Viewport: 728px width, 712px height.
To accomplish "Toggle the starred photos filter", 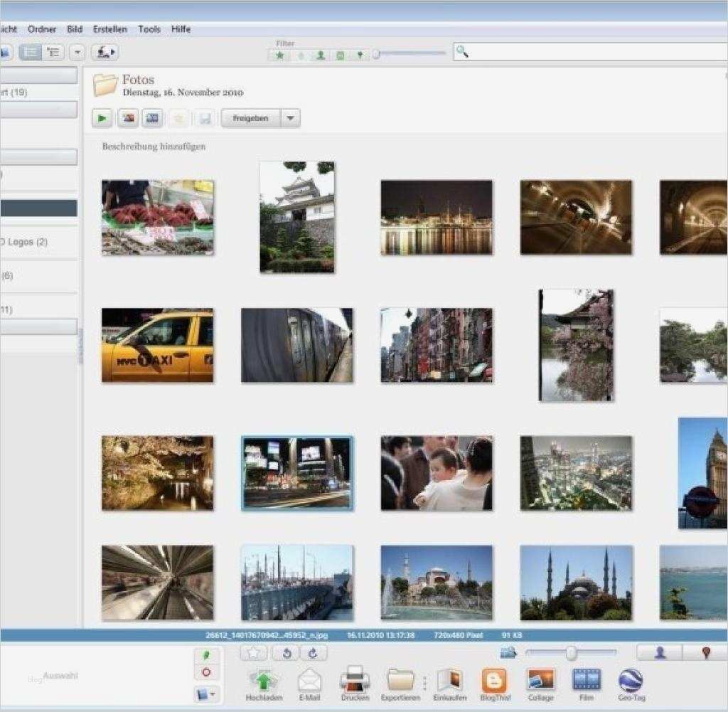I will 280,55.
